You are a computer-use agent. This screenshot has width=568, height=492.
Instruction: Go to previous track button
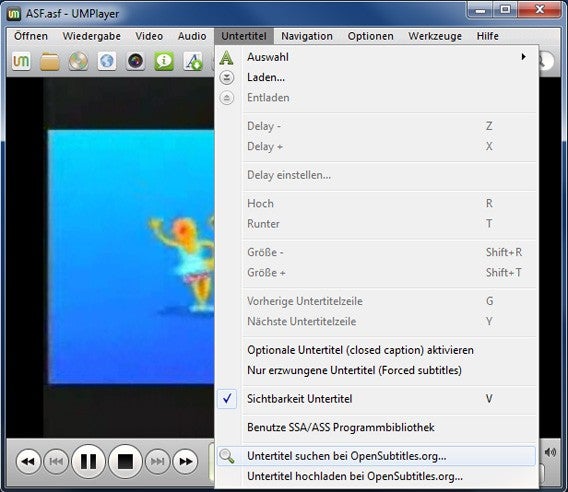(56, 462)
